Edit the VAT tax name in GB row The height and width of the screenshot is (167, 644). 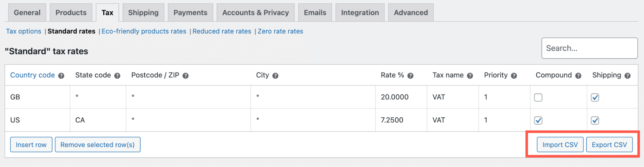tap(453, 97)
